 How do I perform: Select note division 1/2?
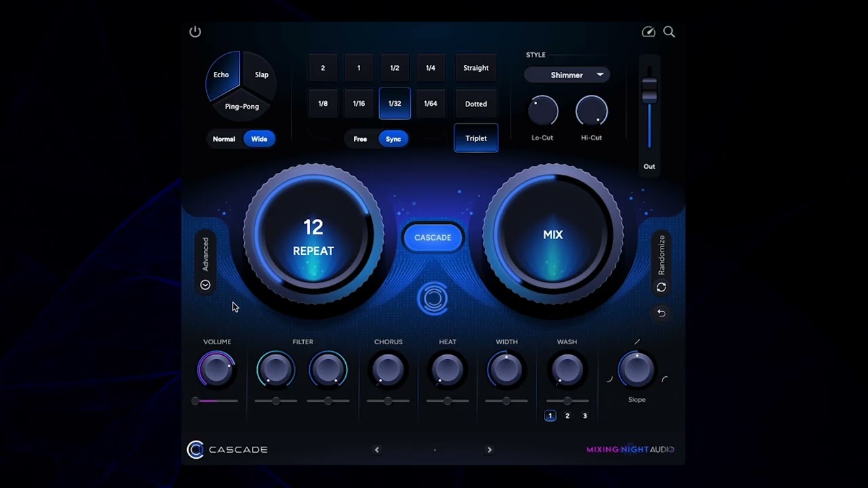(395, 68)
